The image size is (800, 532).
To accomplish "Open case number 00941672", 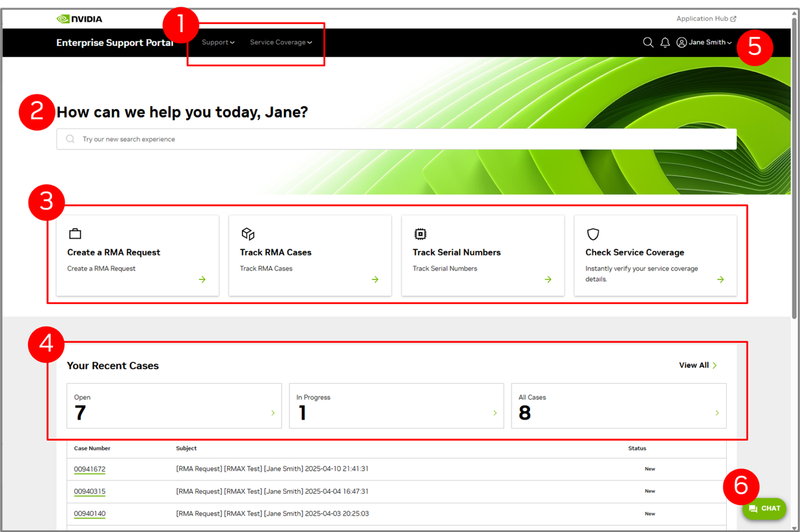I will tap(90, 469).
